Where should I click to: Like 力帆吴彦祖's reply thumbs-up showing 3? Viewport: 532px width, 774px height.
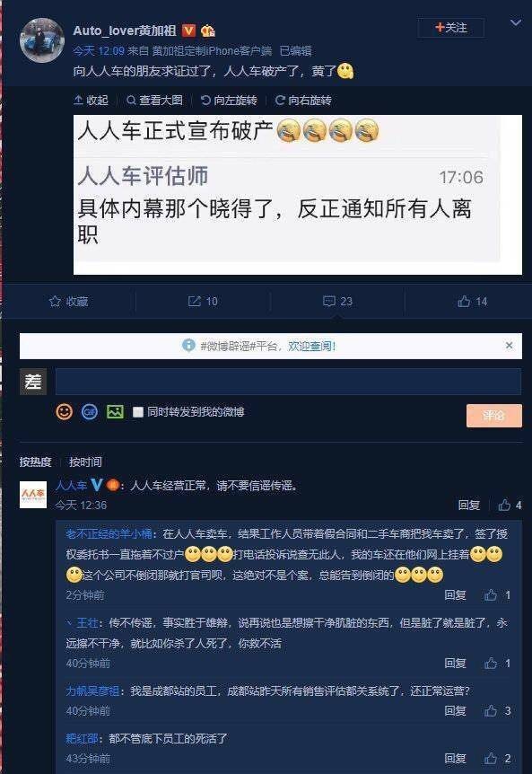click(x=491, y=710)
